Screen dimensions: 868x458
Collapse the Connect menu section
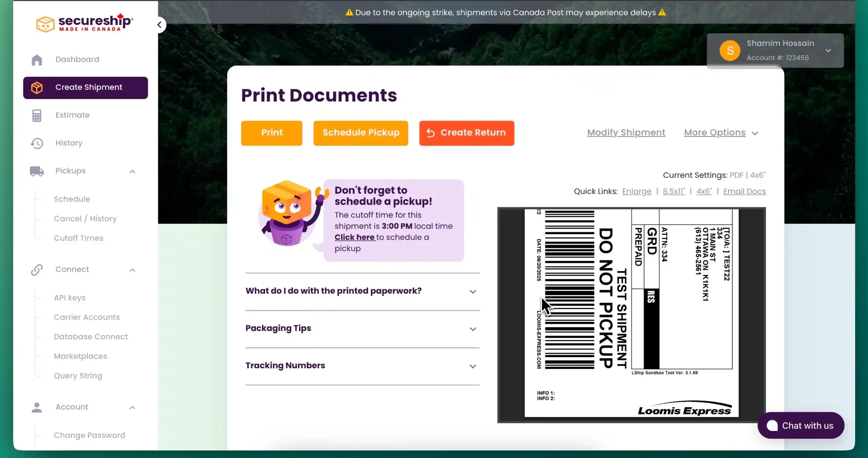(x=132, y=270)
